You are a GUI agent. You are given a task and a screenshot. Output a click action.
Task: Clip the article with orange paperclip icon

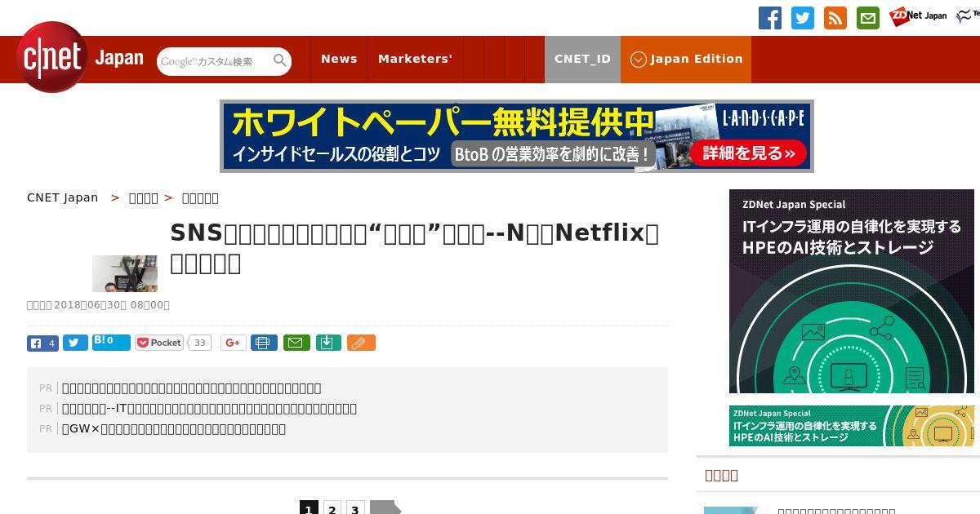(361, 343)
